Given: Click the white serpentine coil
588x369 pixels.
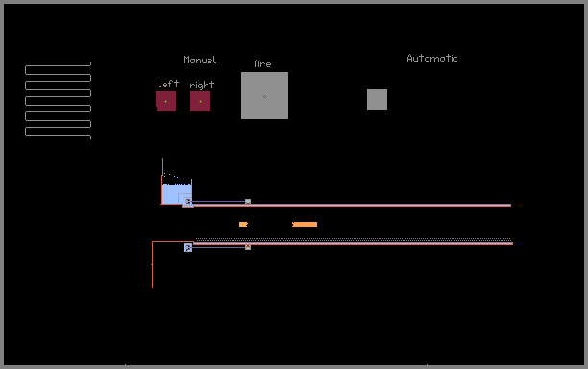Looking at the screenshot, I should [58, 101].
